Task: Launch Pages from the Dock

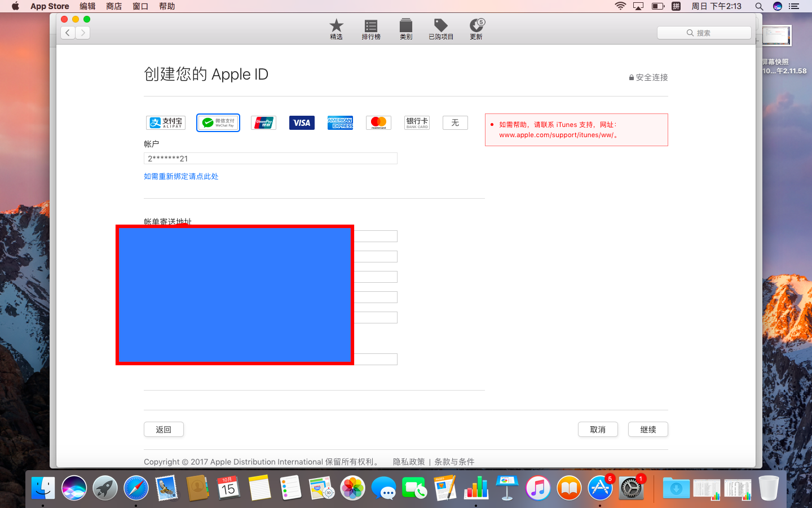Action: (445, 488)
